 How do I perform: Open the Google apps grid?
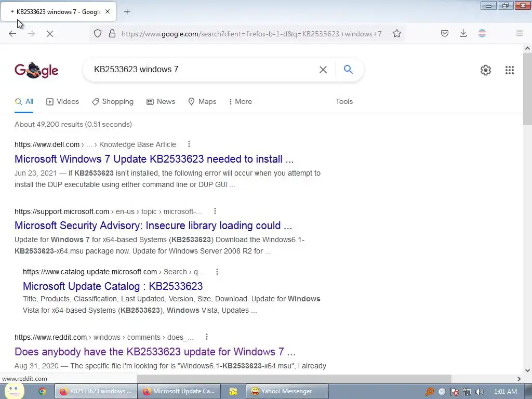pos(510,70)
